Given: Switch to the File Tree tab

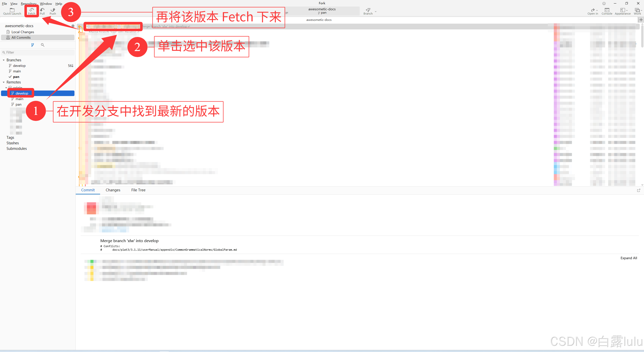Looking at the screenshot, I should pos(138,190).
